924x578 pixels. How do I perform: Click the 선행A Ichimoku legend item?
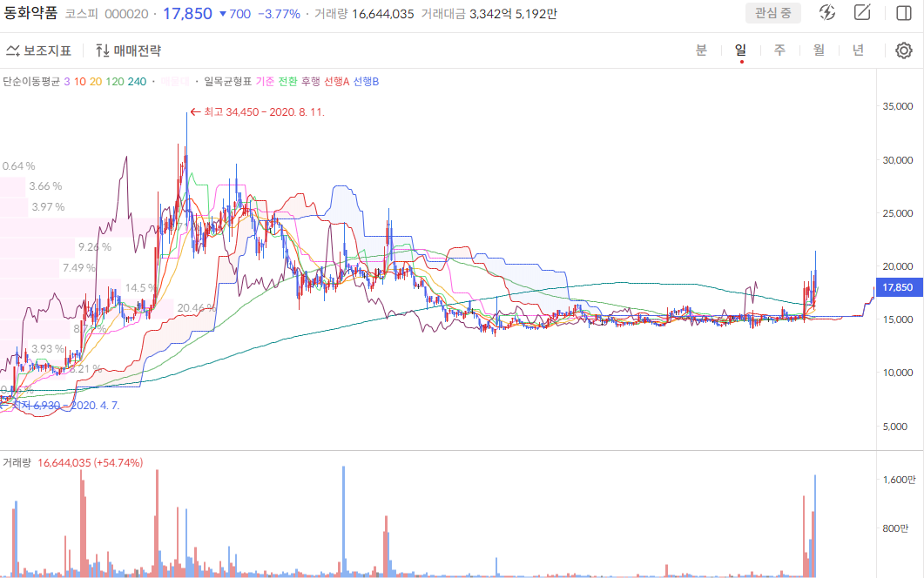click(x=336, y=81)
